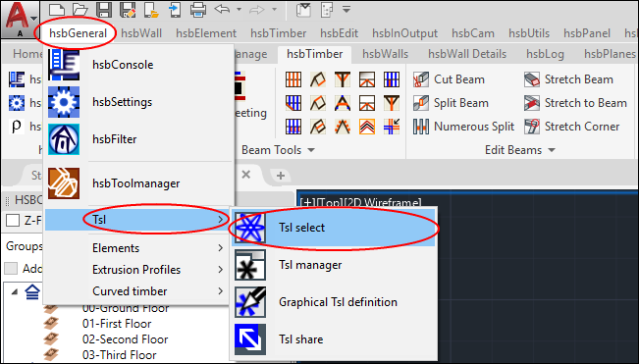The height and width of the screenshot is (364, 639).
Task: Click the hsbFilter house icon in menu
Action: tap(64, 139)
